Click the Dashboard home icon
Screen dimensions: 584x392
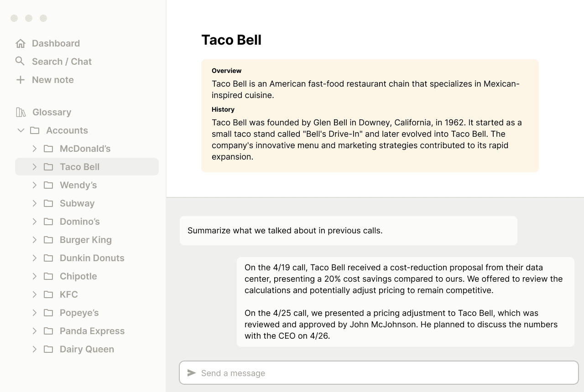click(21, 43)
